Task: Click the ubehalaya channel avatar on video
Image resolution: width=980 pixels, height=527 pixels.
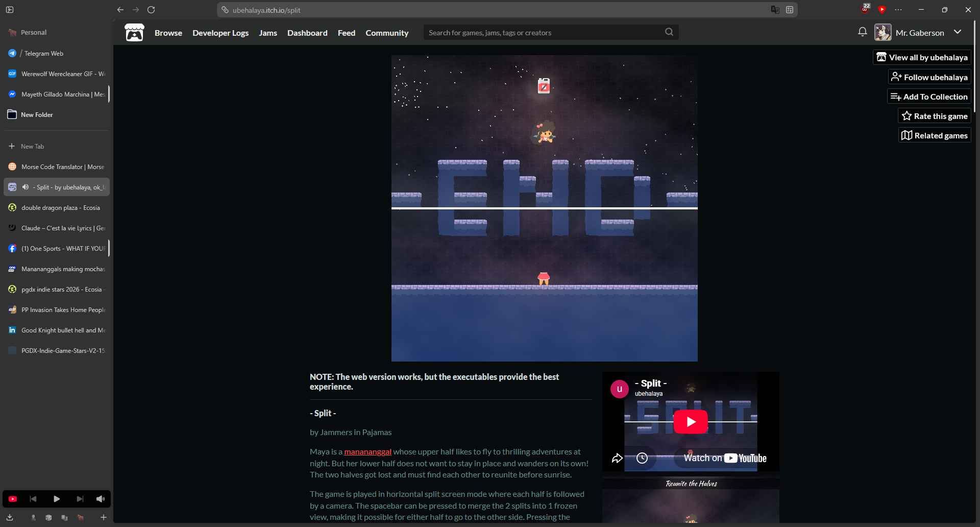Action: tap(620, 389)
